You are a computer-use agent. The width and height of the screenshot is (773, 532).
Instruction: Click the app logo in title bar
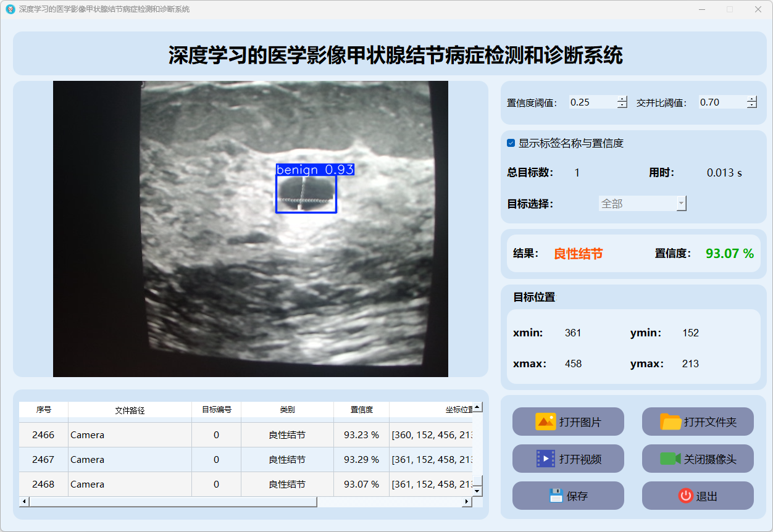point(10,9)
